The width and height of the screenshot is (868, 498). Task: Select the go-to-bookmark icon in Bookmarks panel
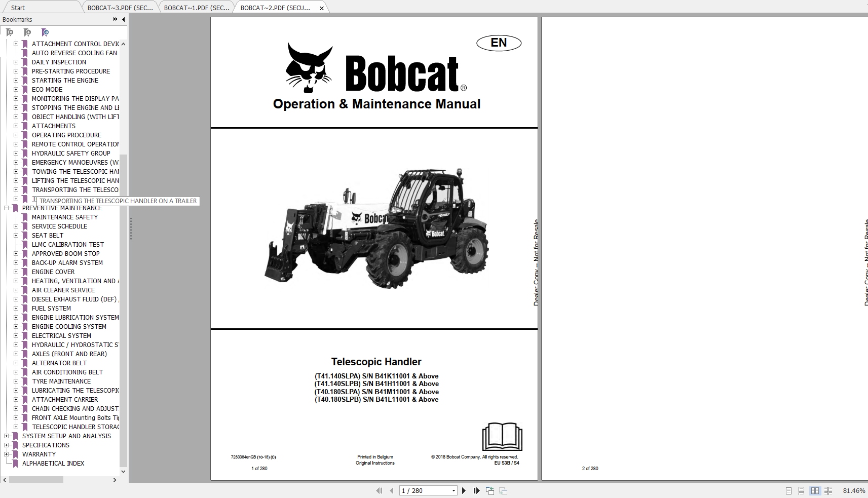click(x=45, y=32)
